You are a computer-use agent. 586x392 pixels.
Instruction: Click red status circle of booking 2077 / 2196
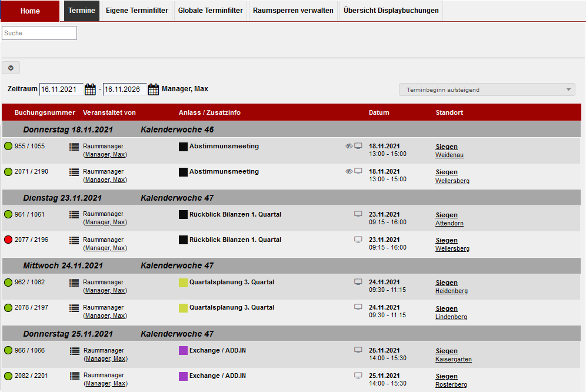(x=8, y=240)
